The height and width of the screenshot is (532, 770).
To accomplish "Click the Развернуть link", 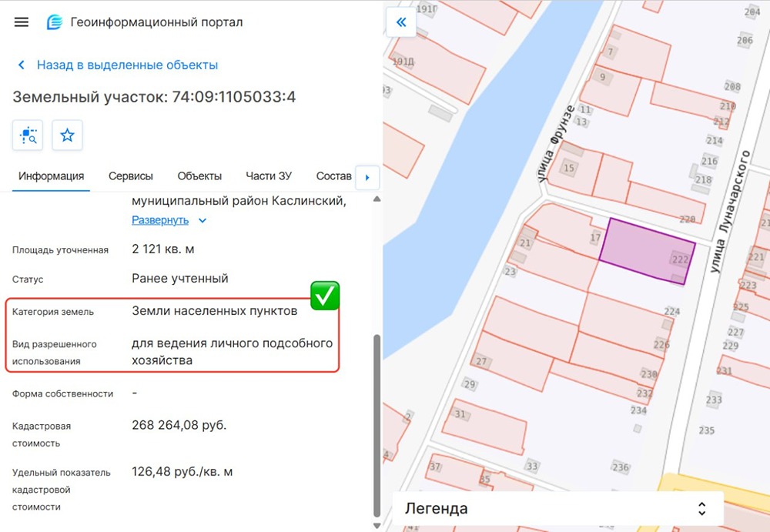I will coord(162,219).
